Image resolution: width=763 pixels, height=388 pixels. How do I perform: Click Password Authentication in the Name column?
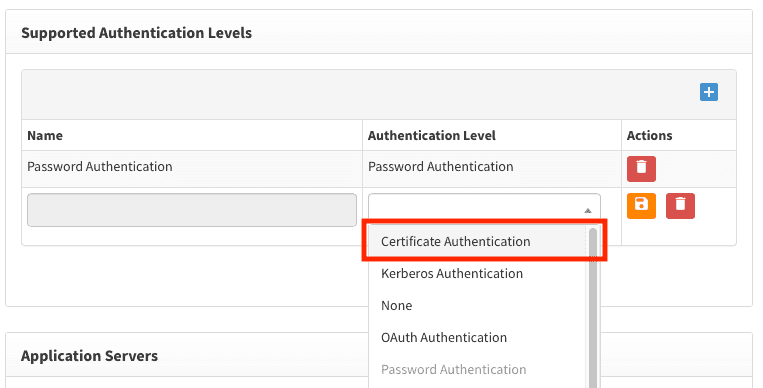(100, 166)
